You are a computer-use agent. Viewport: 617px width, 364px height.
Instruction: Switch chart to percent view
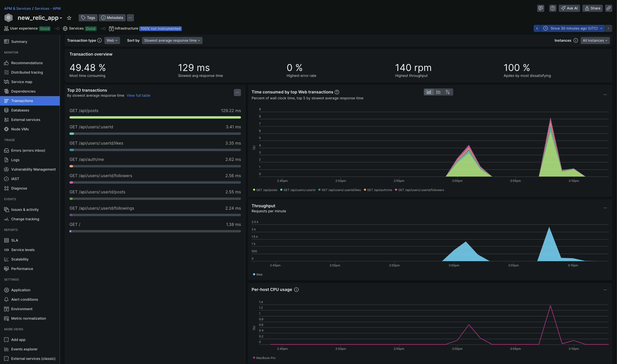(448, 92)
